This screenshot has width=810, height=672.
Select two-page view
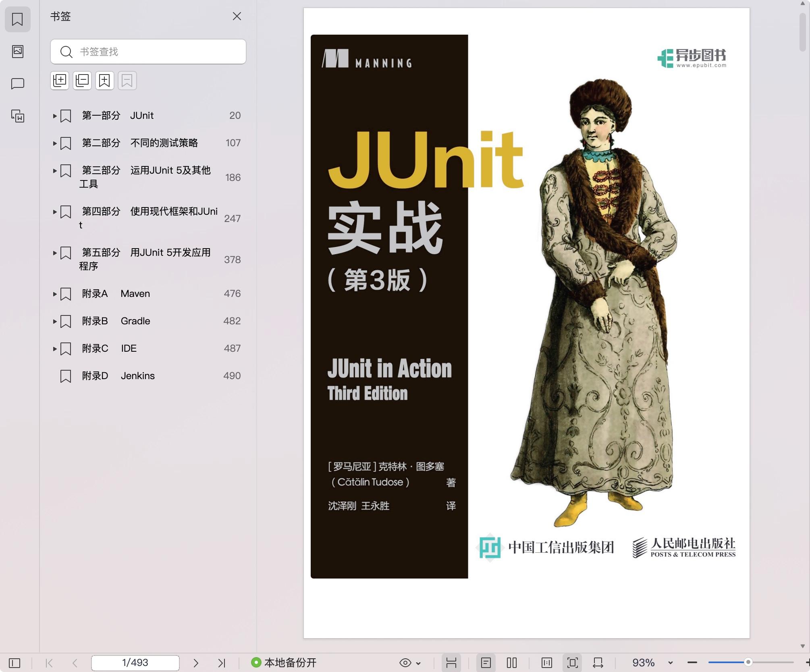(x=512, y=663)
